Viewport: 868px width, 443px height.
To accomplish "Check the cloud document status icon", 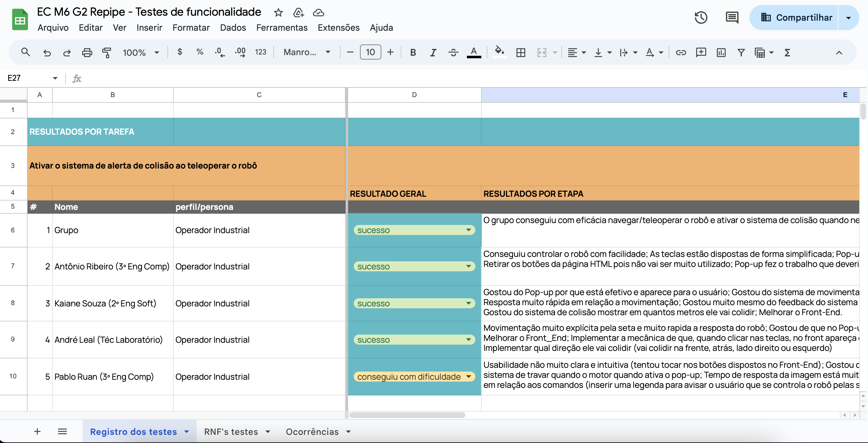I will [x=318, y=13].
